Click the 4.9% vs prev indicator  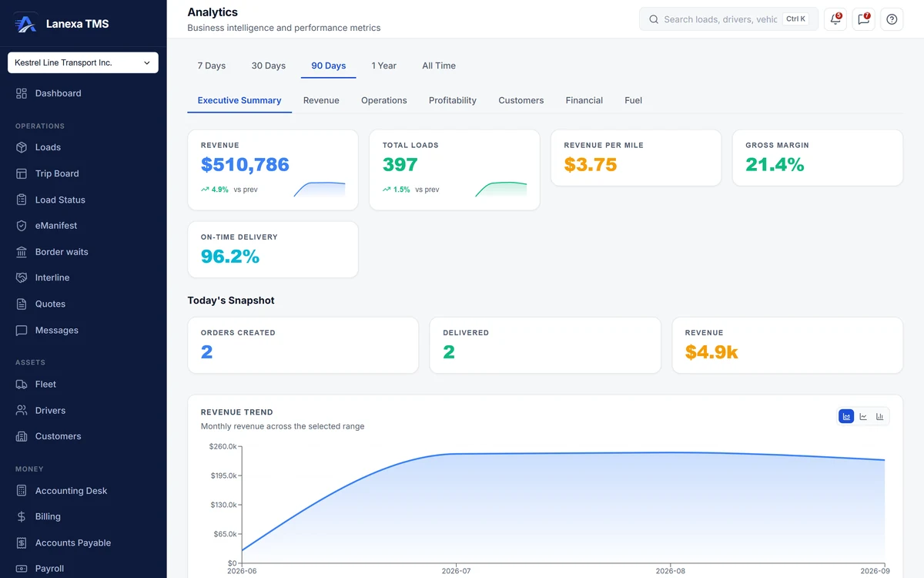229,190
